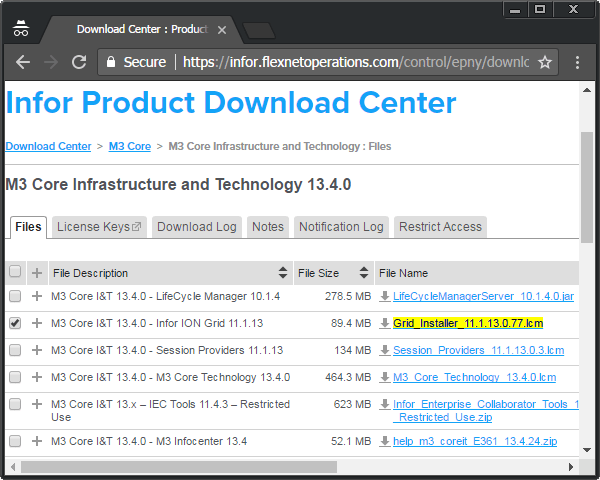
Task: Toggle the select-all checkbox in table header
Action: point(15,272)
